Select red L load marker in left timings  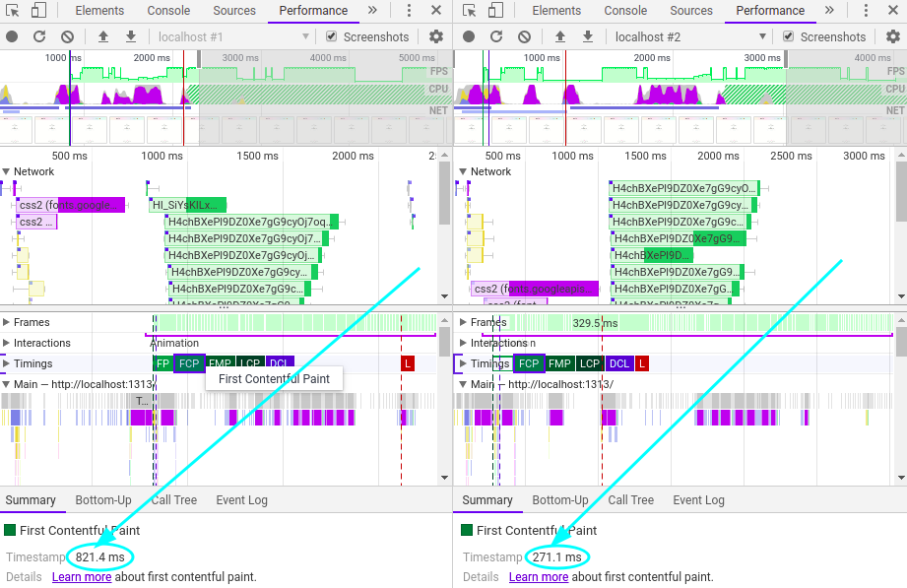tap(408, 364)
